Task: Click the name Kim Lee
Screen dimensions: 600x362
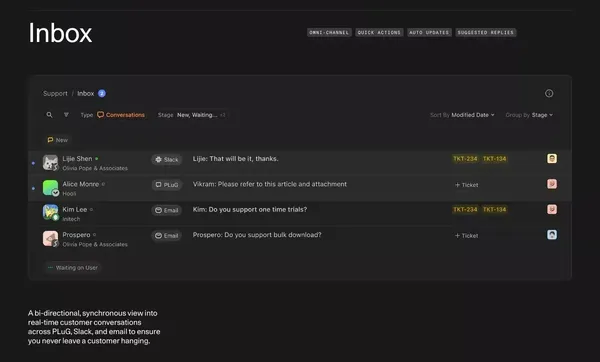Action: [75, 209]
